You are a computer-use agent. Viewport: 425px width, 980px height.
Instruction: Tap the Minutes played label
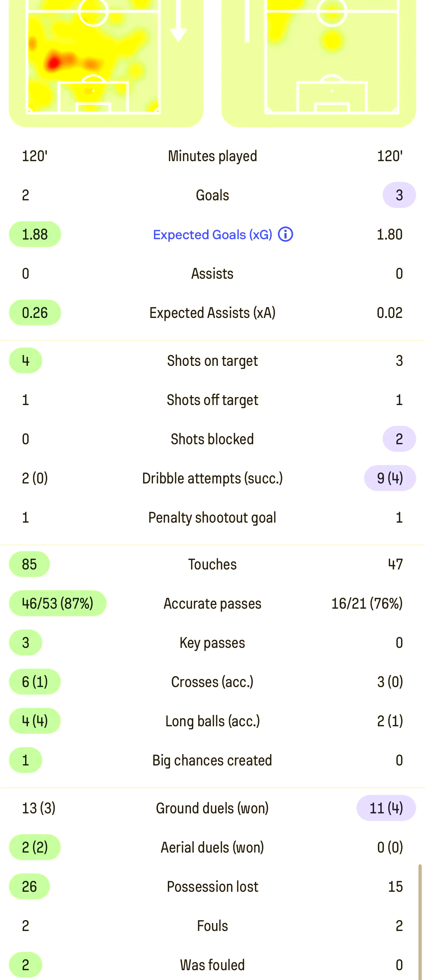pyautogui.click(x=212, y=156)
